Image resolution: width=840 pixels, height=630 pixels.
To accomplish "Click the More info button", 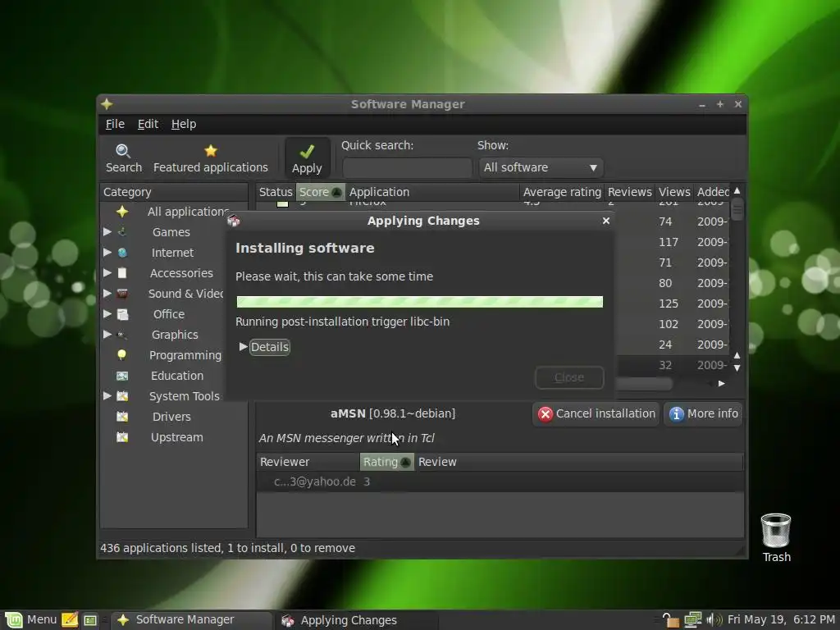I will (x=703, y=413).
